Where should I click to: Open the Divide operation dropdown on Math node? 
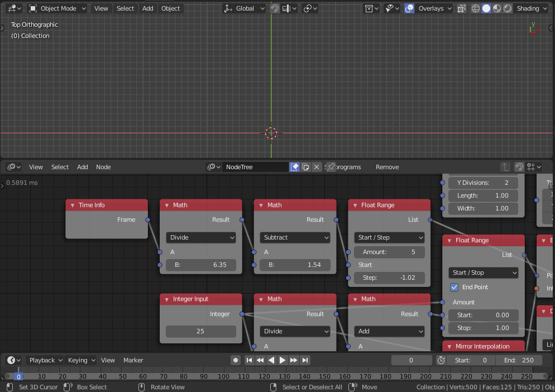pos(200,237)
